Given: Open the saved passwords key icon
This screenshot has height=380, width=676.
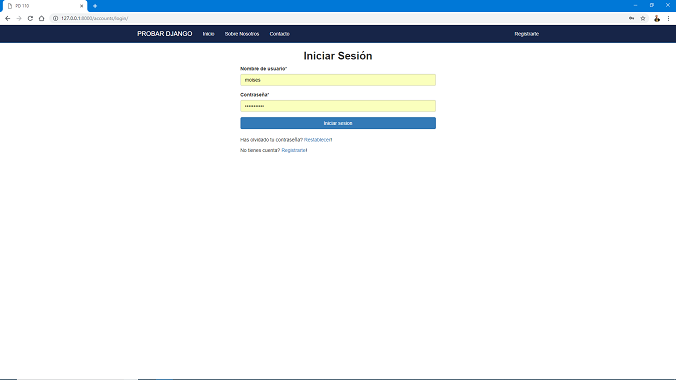Looking at the screenshot, I should coord(631,19).
